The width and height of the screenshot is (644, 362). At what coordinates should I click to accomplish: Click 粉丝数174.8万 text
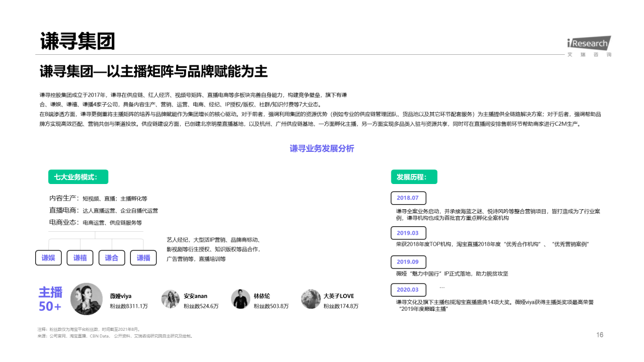(341, 306)
